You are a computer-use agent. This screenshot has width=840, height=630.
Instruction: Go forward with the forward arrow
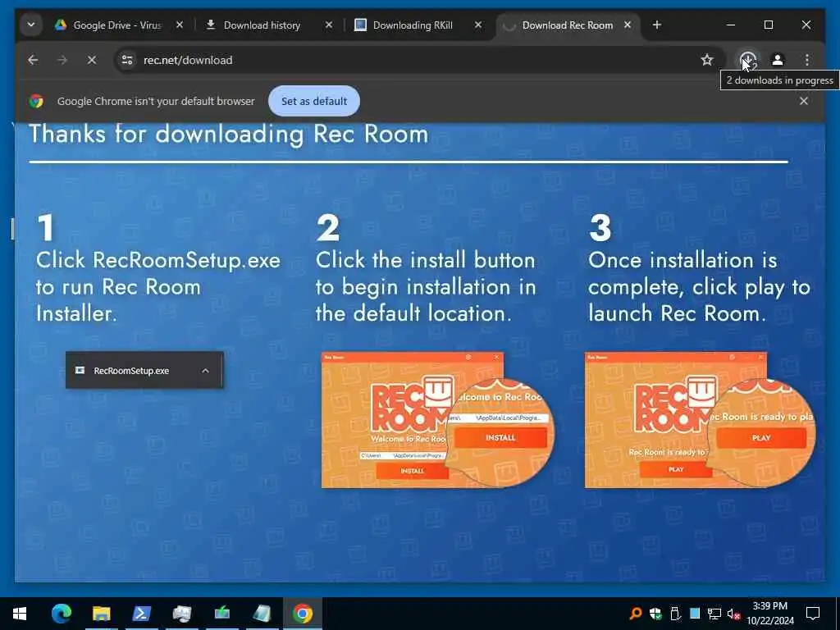tap(62, 60)
